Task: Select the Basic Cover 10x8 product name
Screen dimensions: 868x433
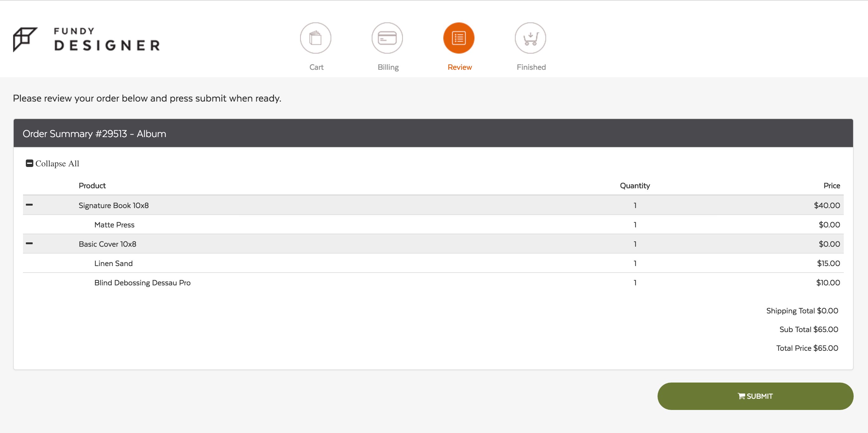Action: [107, 244]
